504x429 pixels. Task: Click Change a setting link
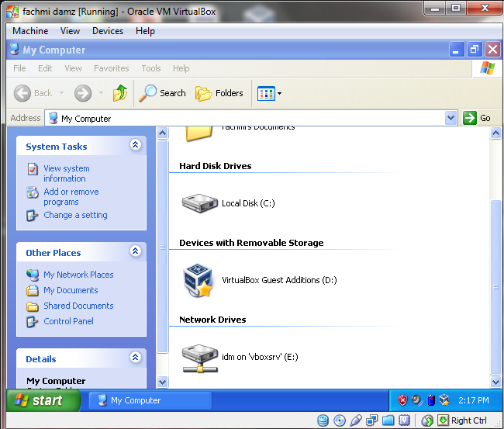coord(75,215)
